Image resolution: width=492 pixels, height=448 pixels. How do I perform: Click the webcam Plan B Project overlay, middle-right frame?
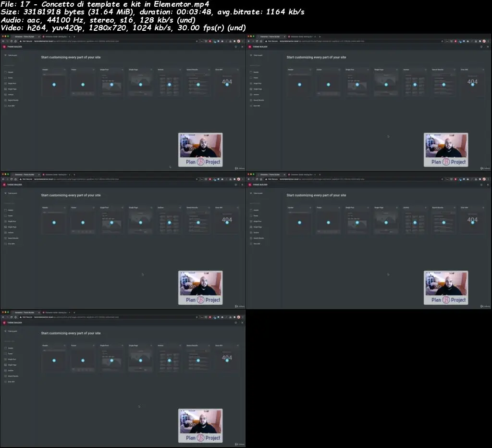coord(446,287)
